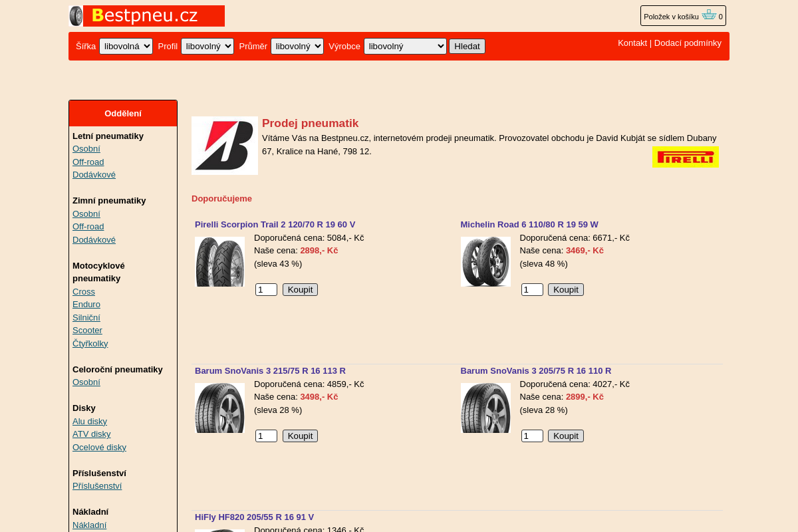This screenshot has height=532, width=798.
Task: Select Osobní under Celoroční pneumatiky
Action: (x=86, y=382)
